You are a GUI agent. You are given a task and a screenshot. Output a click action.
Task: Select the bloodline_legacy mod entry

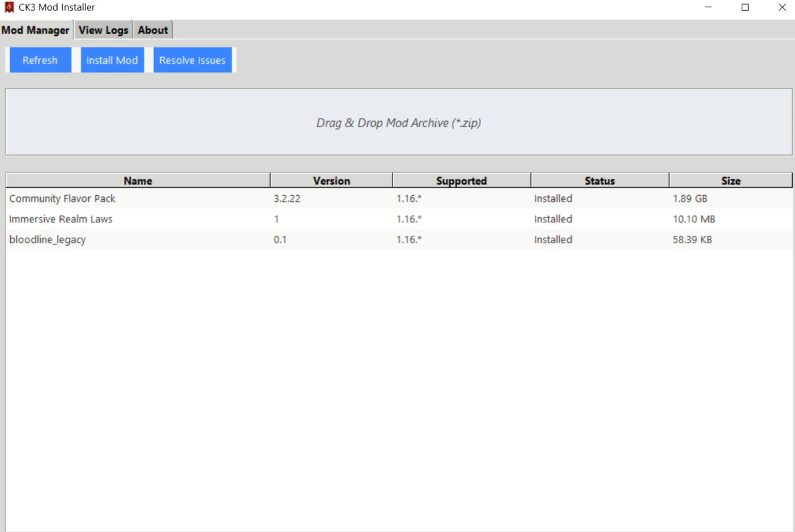[x=48, y=239]
